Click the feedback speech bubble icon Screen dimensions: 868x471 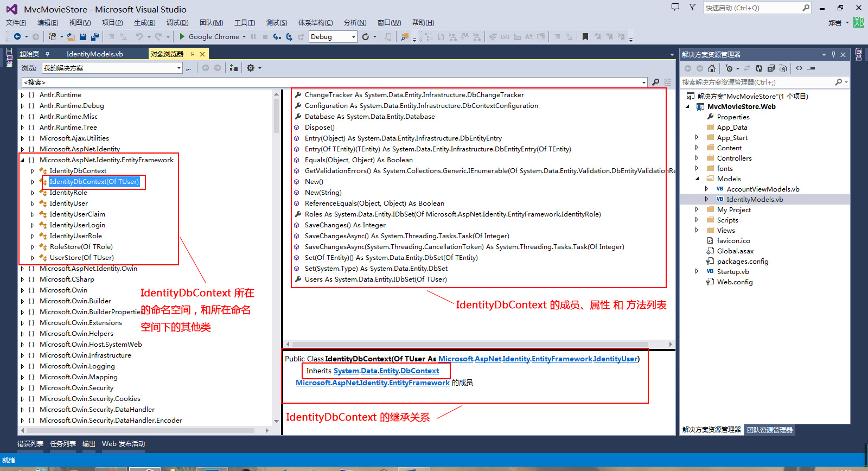tap(675, 7)
